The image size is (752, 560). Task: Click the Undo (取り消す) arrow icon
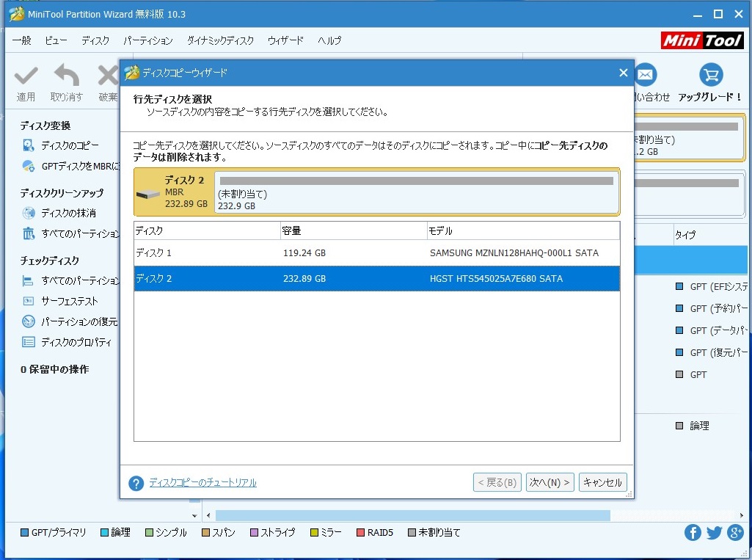click(x=67, y=76)
